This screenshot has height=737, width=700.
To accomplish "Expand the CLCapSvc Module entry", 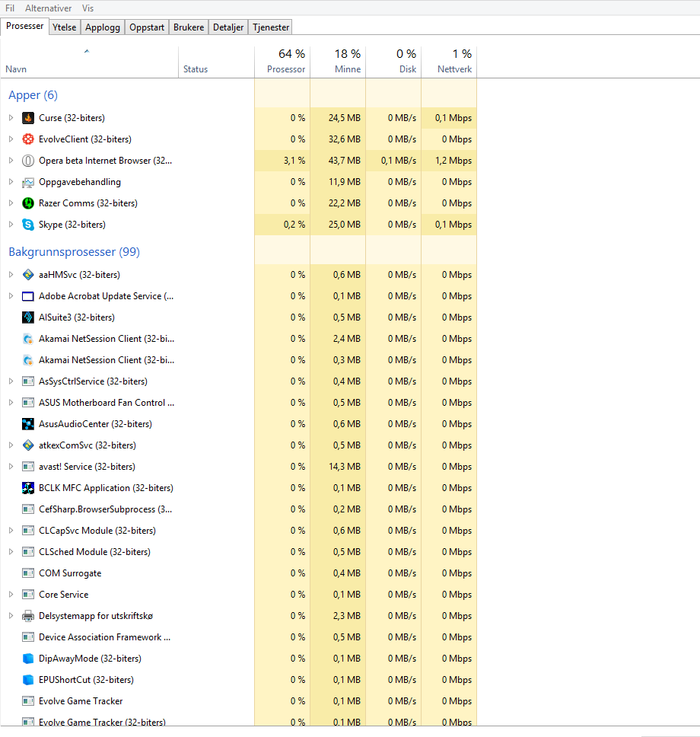I will click(x=11, y=531).
